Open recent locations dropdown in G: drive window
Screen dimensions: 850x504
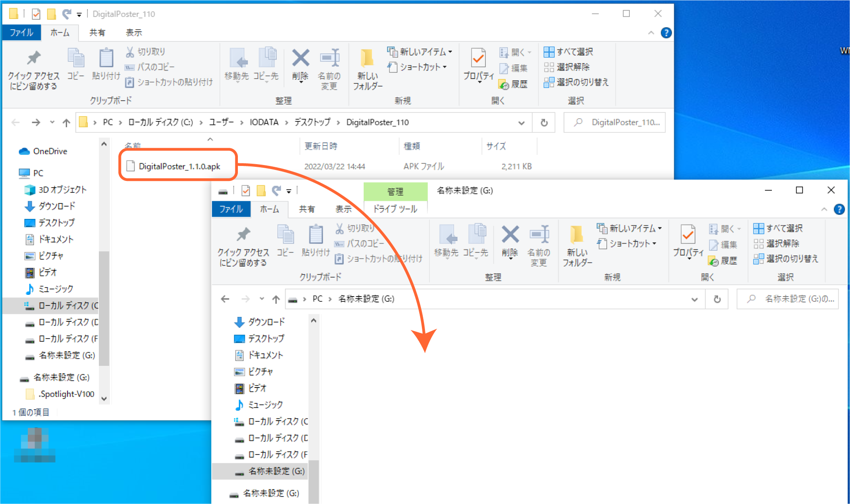click(x=262, y=299)
